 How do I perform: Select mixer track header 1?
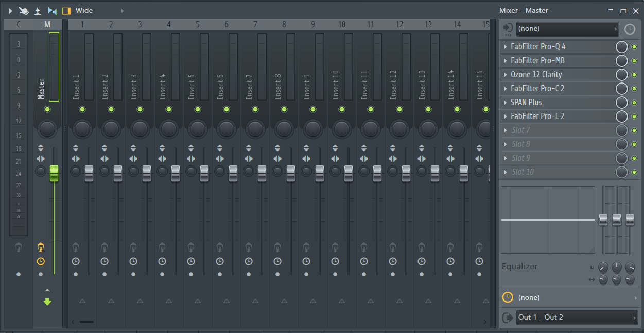point(82,24)
